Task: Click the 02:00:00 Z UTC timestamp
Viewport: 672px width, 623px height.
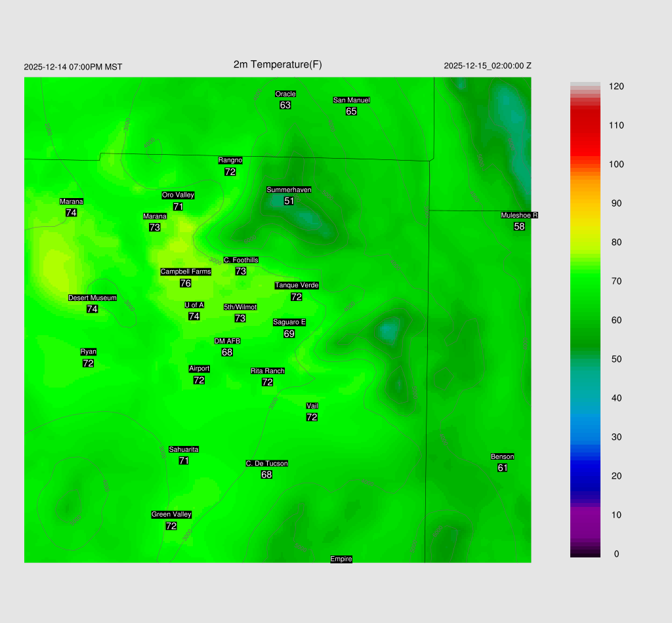Action: (488, 66)
